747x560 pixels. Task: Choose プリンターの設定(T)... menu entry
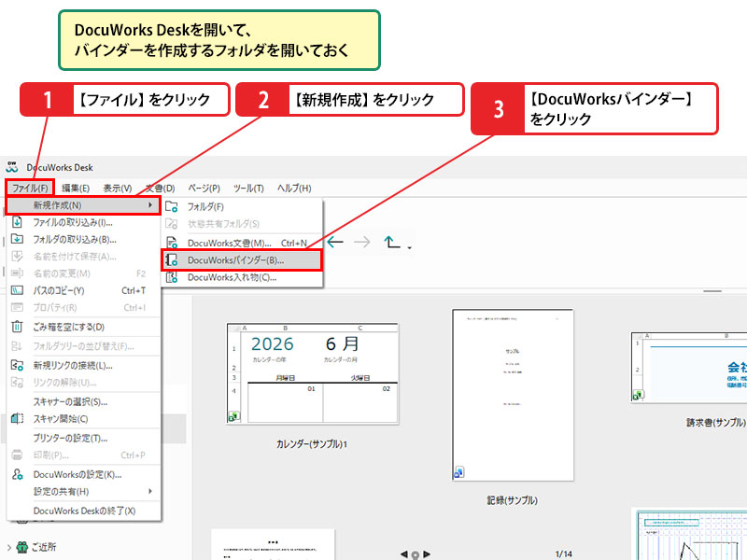[x=83, y=438]
